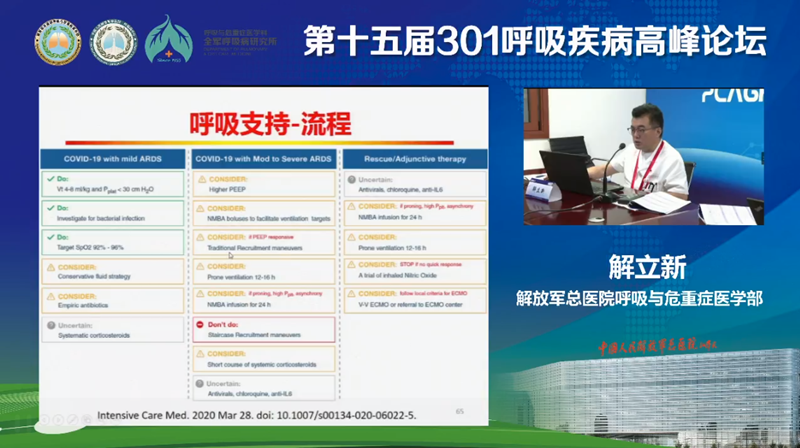Click the speaker video thumbnail
The width and height of the screenshot is (800, 448).
pyautogui.click(x=643, y=157)
